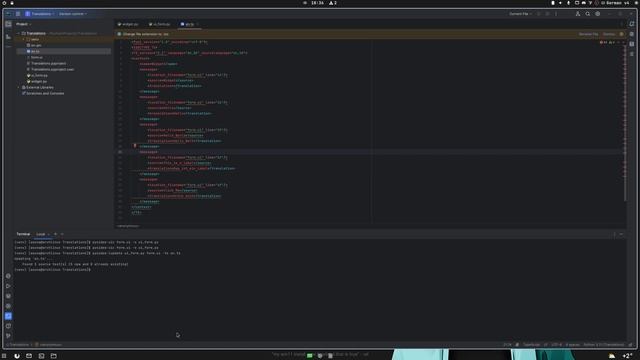Viewport: 640px width, 360px height.
Task: Select ui_form.py in project tree
Action: pyautogui.click(x=39, y=76)
